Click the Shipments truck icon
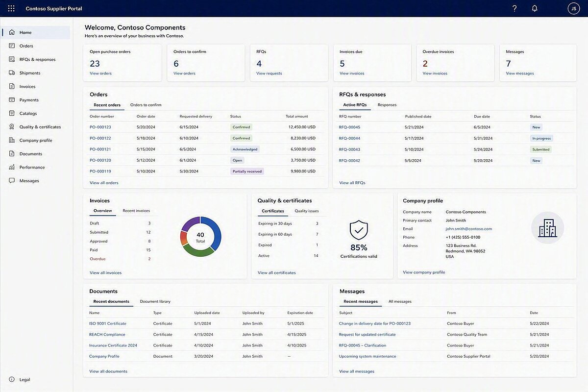 click(x=12, y=73)
